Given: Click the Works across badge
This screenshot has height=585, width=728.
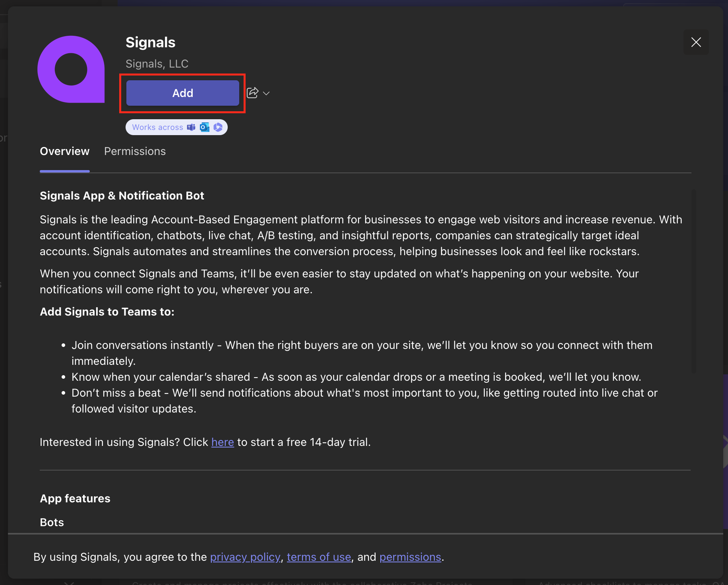Looking at the screenshot, I should coord(176,127).
